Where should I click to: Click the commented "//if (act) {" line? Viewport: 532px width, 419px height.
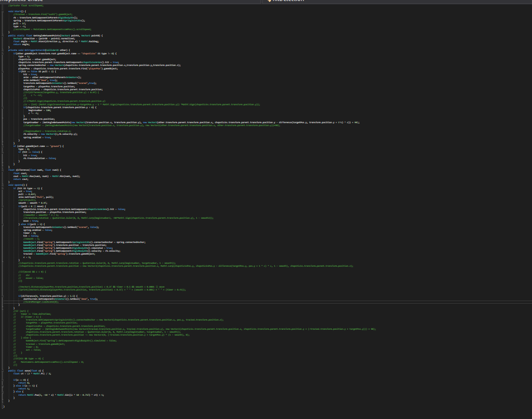point(21,311)
